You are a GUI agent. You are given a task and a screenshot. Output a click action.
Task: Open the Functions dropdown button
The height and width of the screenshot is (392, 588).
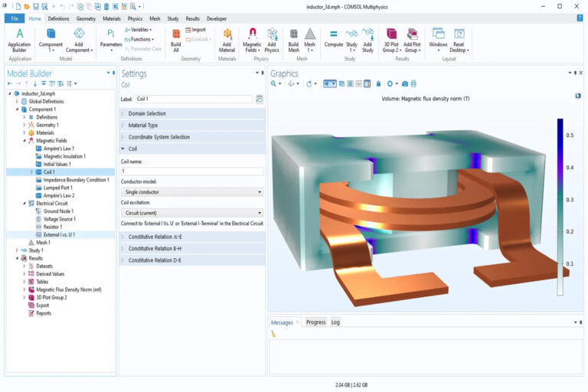139,39
